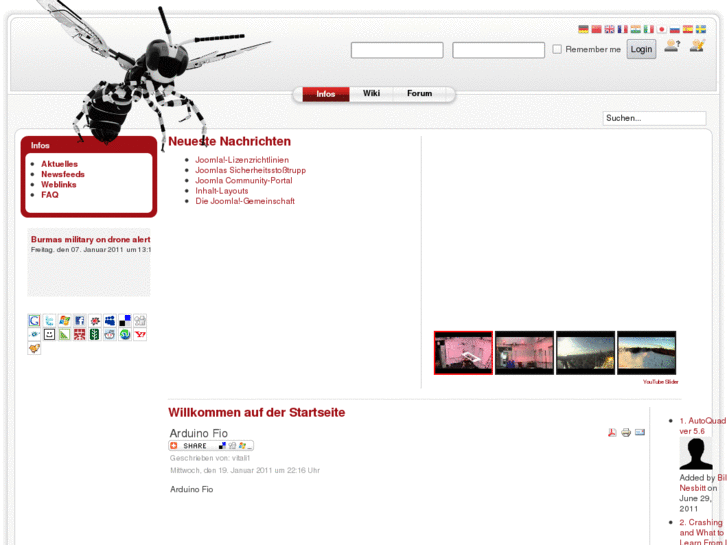Select the fourth snowy landscape video thumbnail

pyautogui.click(x=646, y=353)
